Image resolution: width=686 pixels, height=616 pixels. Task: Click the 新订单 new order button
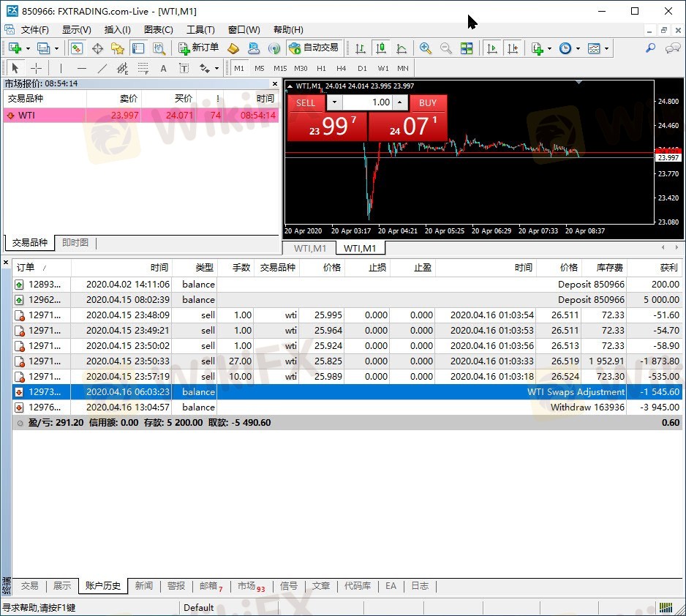(199, 48)
